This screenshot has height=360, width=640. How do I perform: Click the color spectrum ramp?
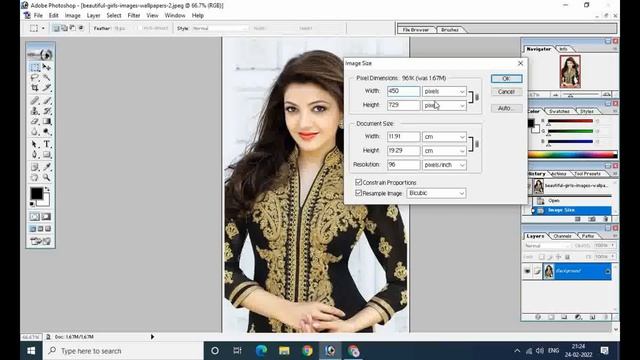tap(572, 154)
